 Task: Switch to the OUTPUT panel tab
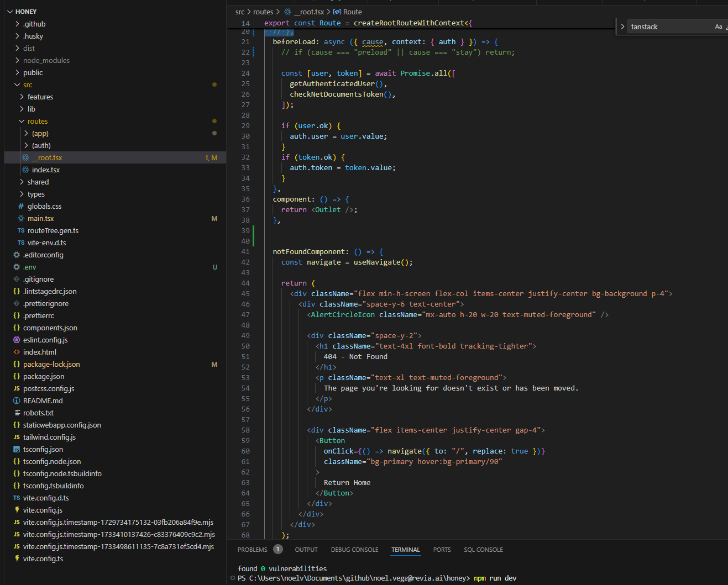(306, 550)
